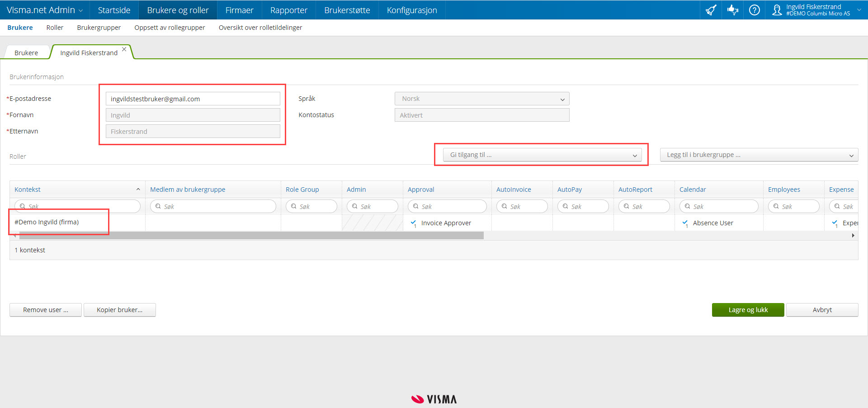Click the Medlem av brukergruppe column header
Image resolution: width=868 pixels, height=408 pixels.
click(188, 190)
